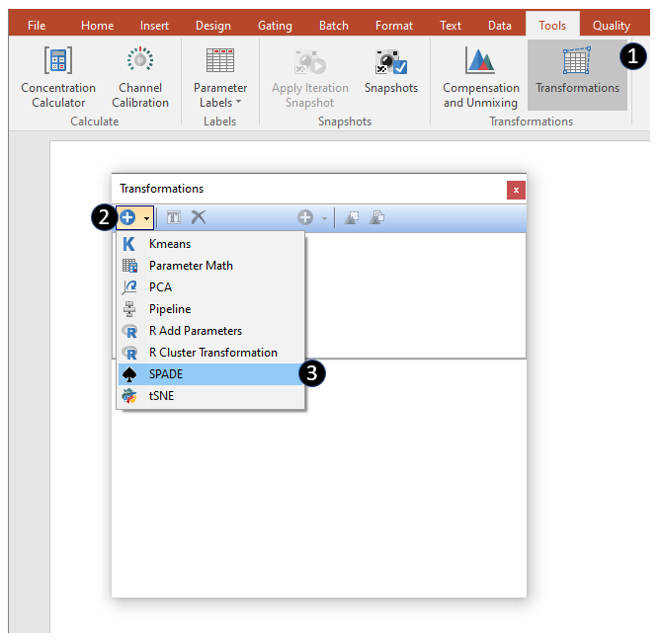
Task: Choose R Cluster Transformation entry
Action: click(212, 353)
